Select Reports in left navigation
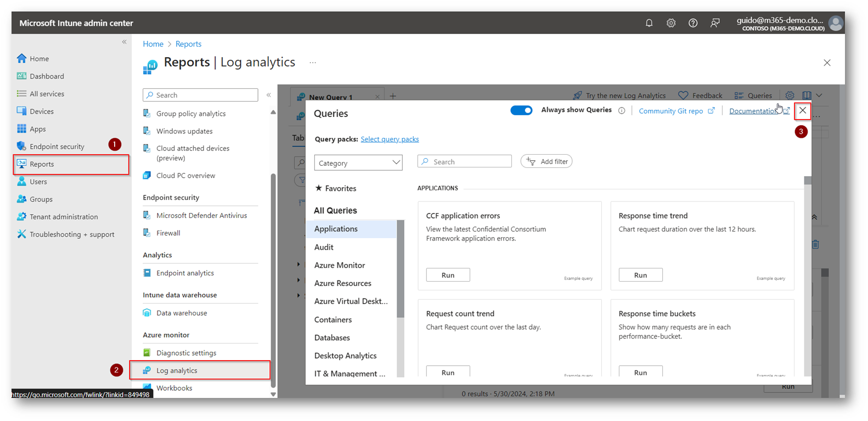The image size is (868, 421). coord(70,164)
